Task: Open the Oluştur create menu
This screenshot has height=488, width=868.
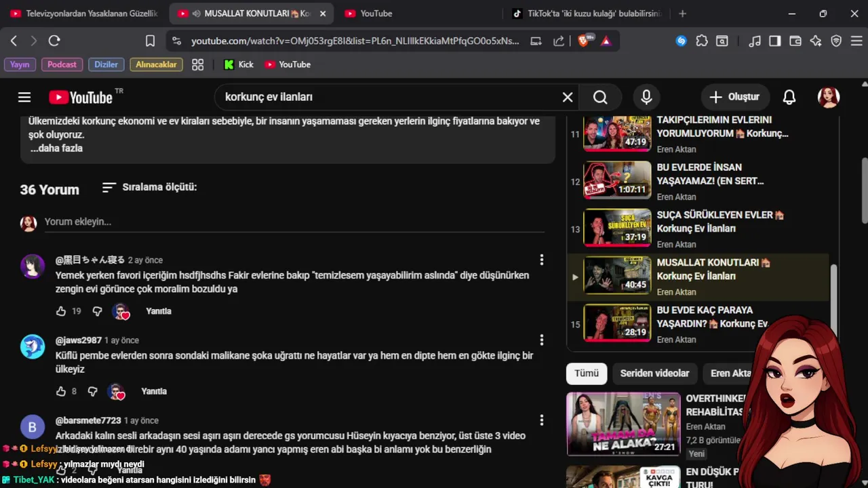Action: (735, 97)
